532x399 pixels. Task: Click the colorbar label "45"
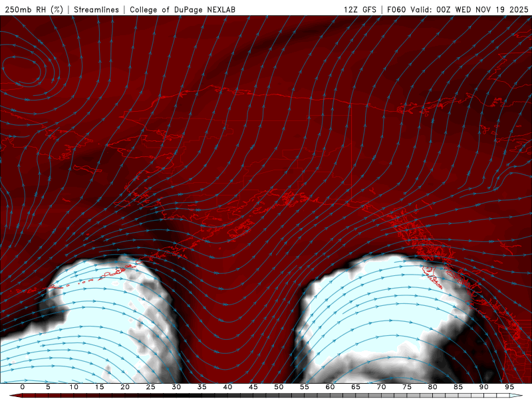click(253, 387)
